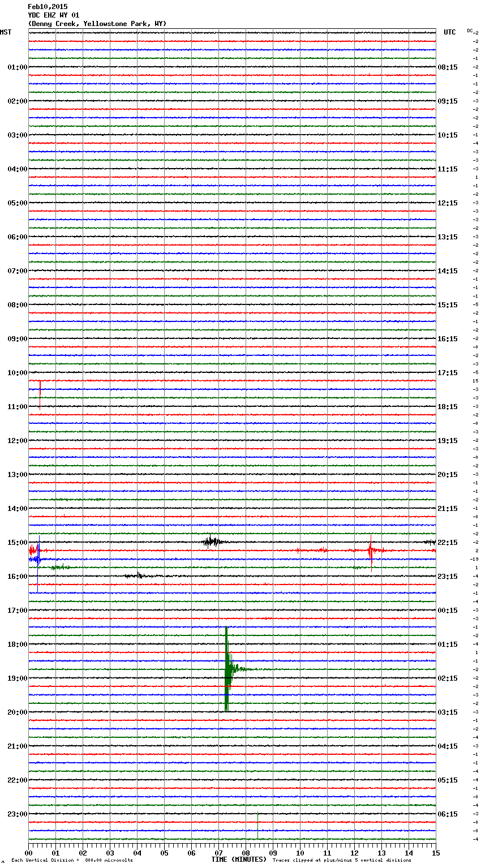This screenshot has width=481, height=868.
Task: Click the 09:00 MST time label
Action: [x=17, y=339]
